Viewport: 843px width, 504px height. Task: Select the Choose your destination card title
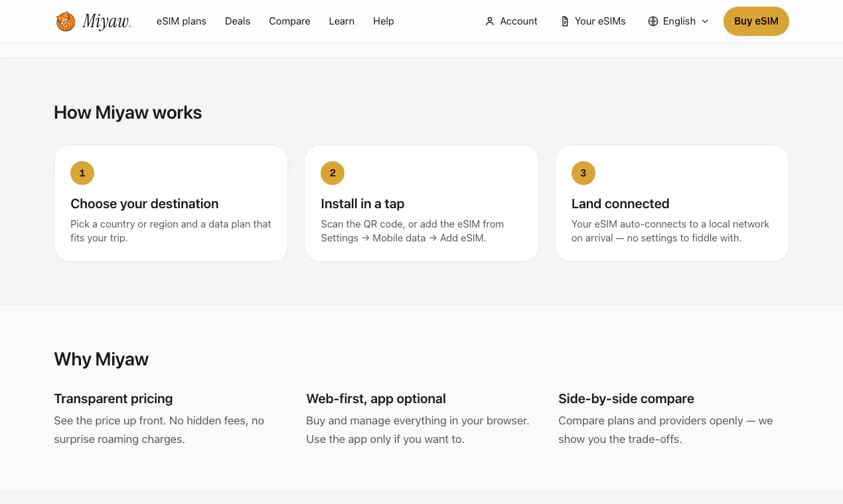145,204
